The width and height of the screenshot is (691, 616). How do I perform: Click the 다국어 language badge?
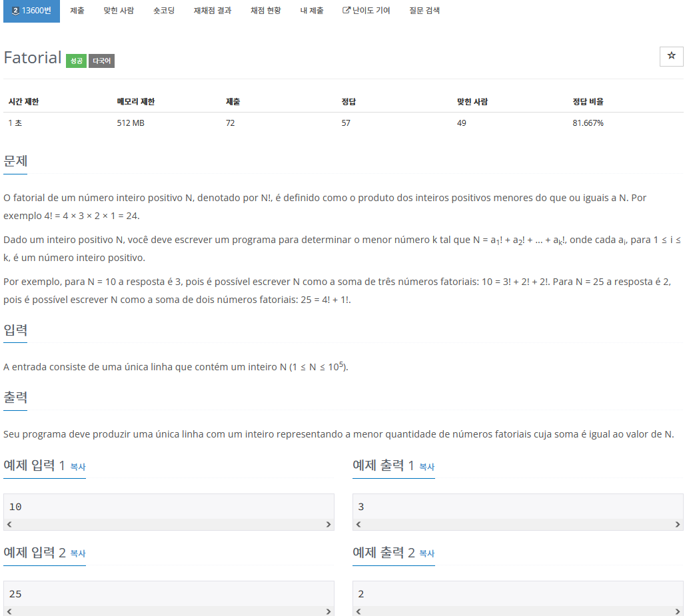[x=102, y=61]
